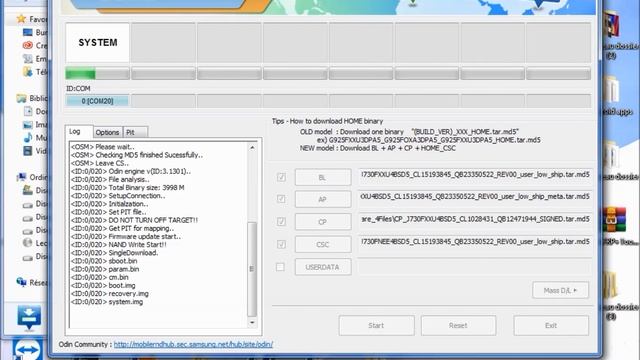Open the Odin Community samsung.net link

coord(193,344)
